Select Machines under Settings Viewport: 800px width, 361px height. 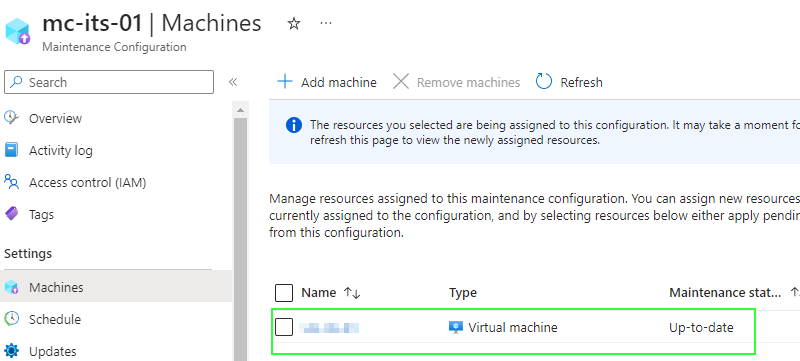[116, 287]
